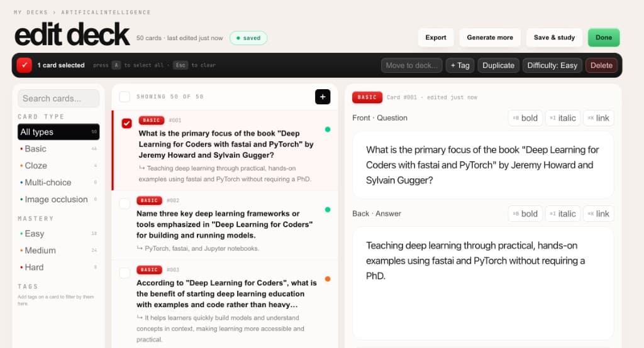
Task: Click green status dot on card #001
Action: (327, 129)
